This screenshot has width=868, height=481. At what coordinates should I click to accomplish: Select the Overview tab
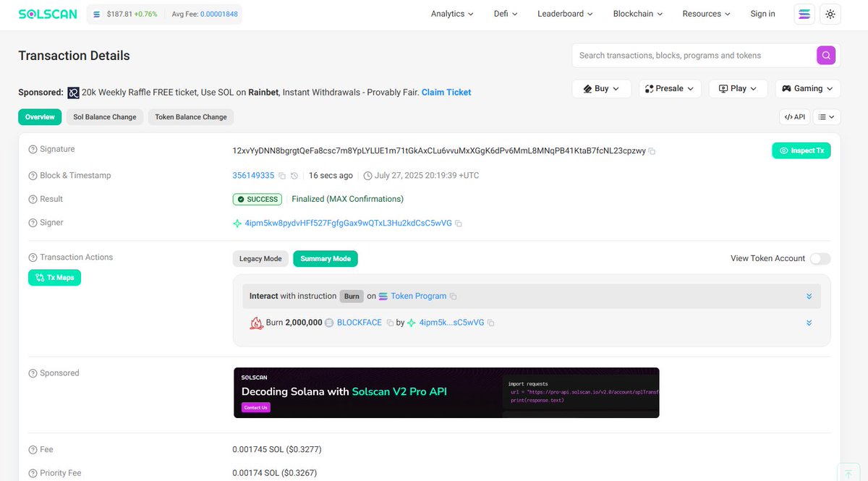point(40,116)
